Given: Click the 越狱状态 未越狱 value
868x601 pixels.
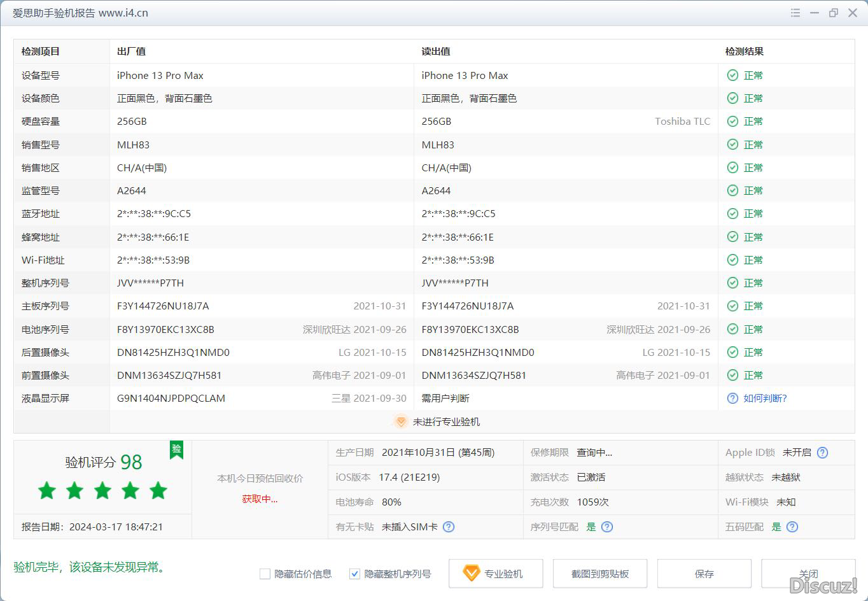Looking at the screenshot, I should 786,477.
